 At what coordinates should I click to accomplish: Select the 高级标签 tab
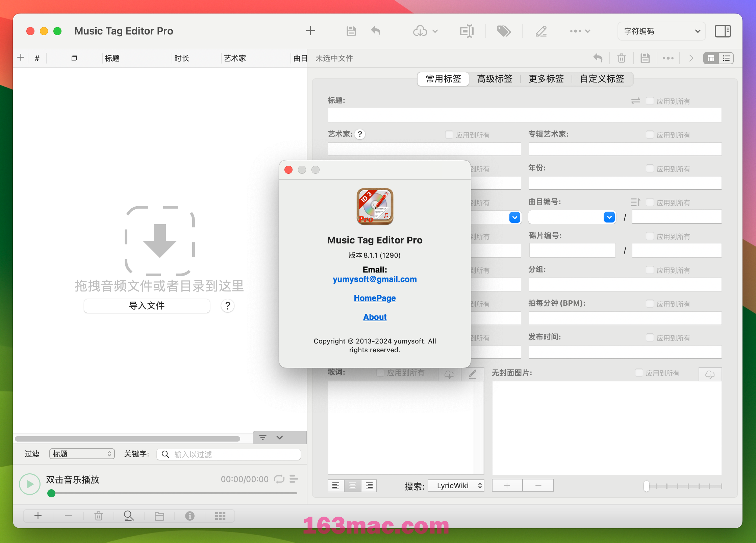[x=495, y=79]
